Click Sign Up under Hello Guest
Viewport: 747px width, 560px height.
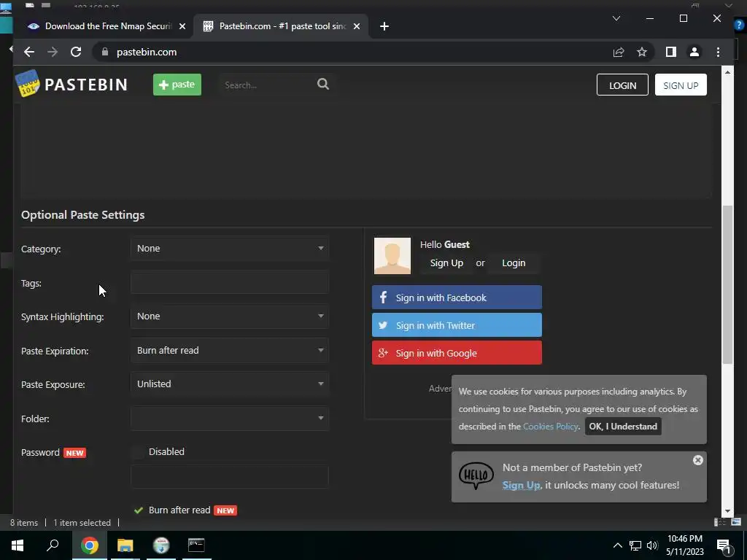point(446,262)
